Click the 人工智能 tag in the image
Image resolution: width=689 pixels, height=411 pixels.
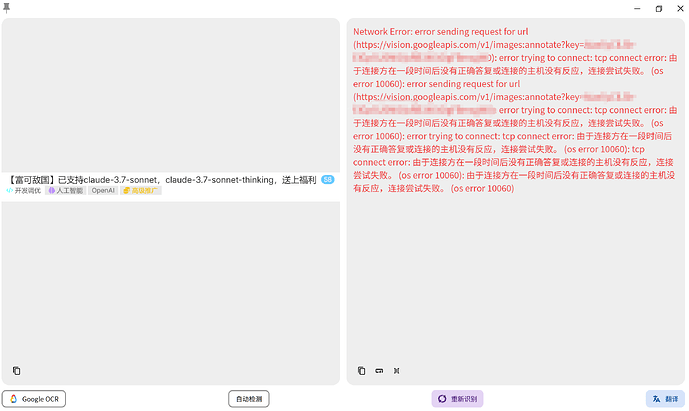[65, 190]
